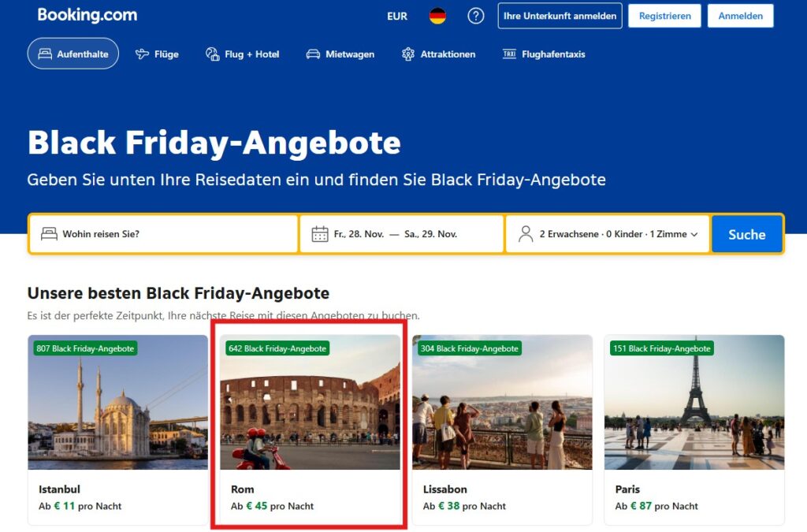Open the date range picker
This screenshot has height=532, width=807.
(x=402, y=234)
